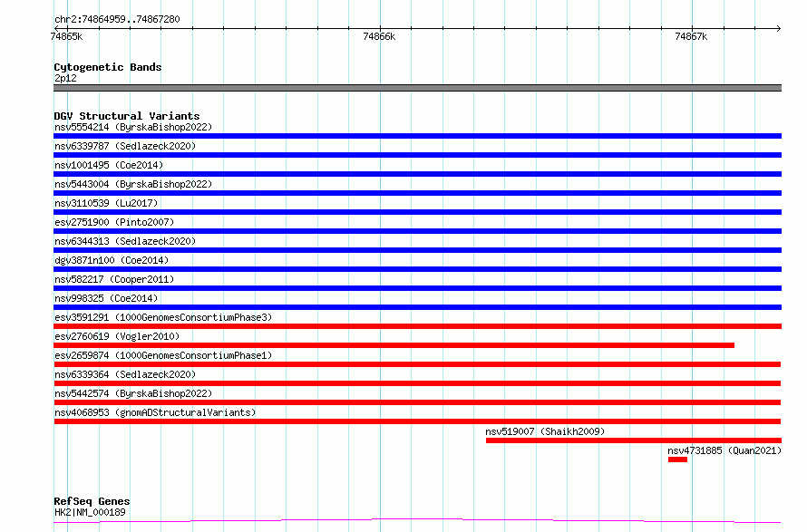This screenshot has width=807, height=532.
Task: Click the chr2:74864959..74867280 coordinate text
Action: coord(117,20)
